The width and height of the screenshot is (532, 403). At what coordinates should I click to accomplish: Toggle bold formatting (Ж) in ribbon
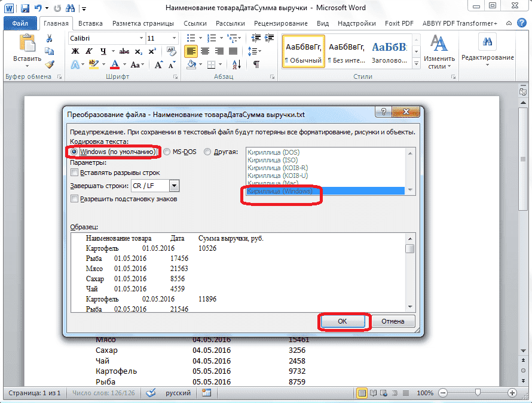(75, 51)
